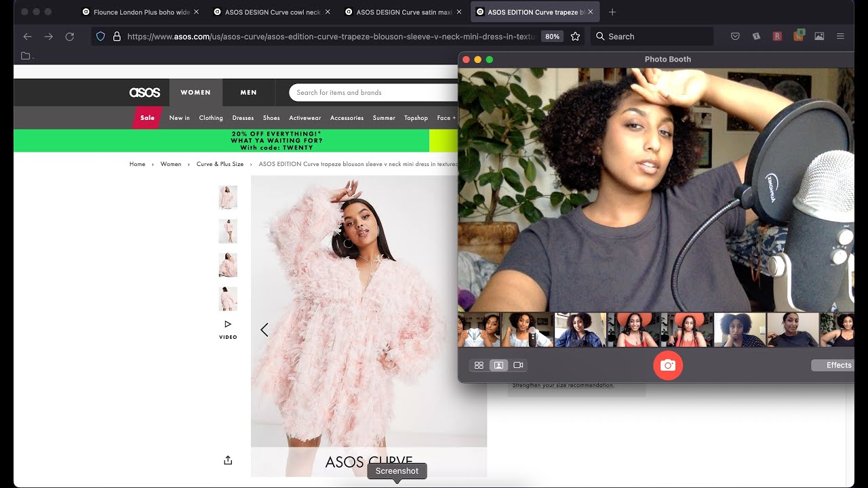Go to the Home breadcrumb
This screenshot has height=488, width=868.
point(138,164)
